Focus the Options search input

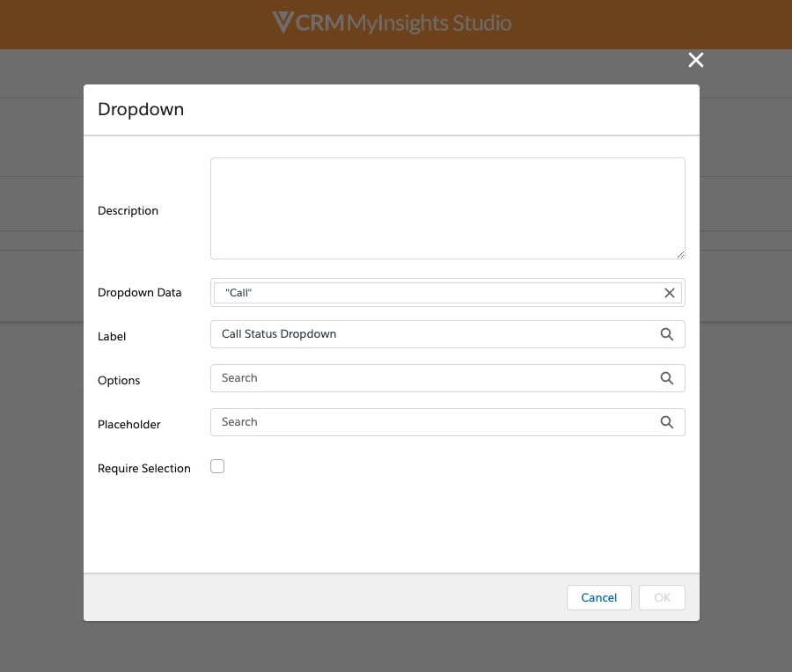tap(431, 378)
